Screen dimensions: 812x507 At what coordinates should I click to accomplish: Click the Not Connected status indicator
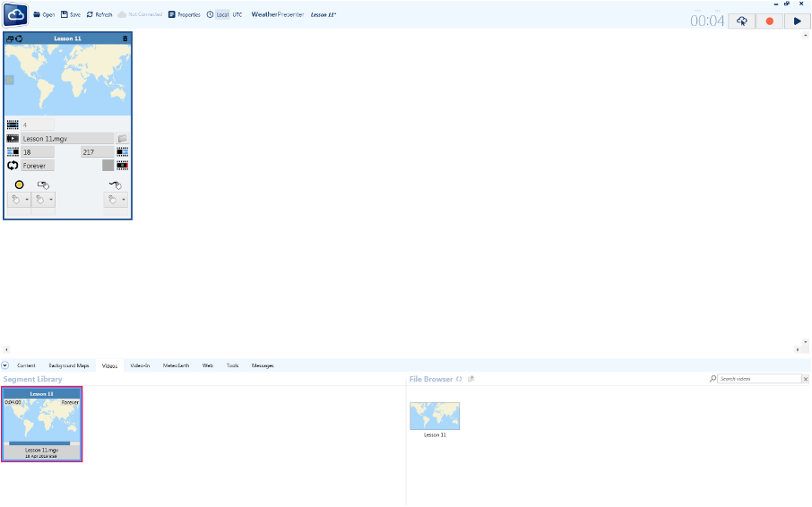point(140,14)
